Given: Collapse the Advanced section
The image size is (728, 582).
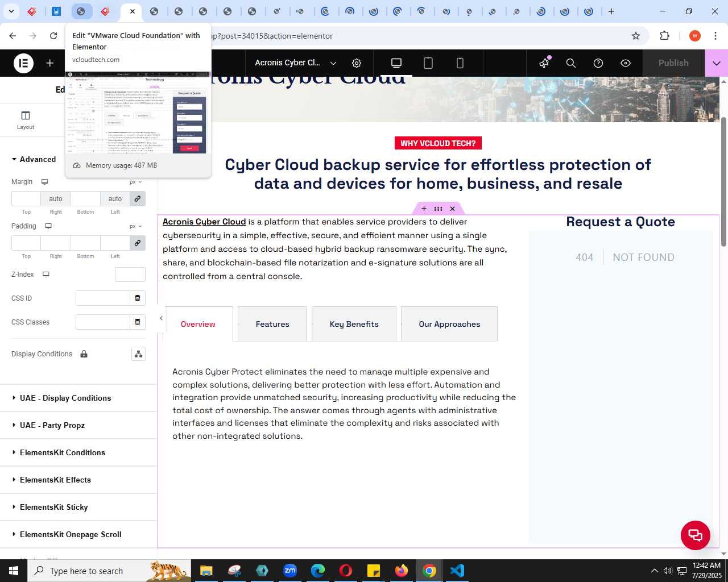Looking at the screenshot, I should coord(34,159).
